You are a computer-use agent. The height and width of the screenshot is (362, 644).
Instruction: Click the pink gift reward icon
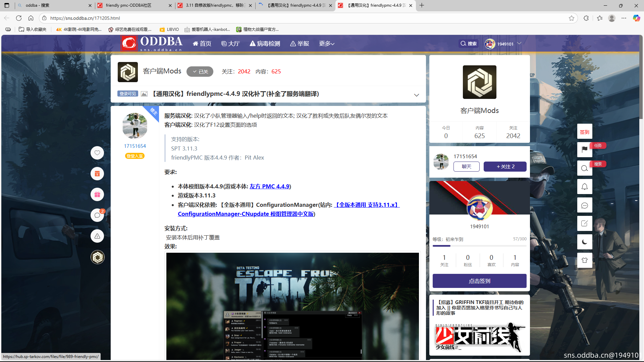[97, 194]
